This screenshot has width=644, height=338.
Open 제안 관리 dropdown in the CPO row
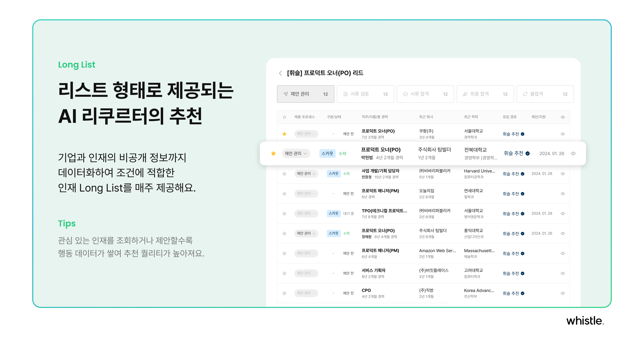point(306,293)
